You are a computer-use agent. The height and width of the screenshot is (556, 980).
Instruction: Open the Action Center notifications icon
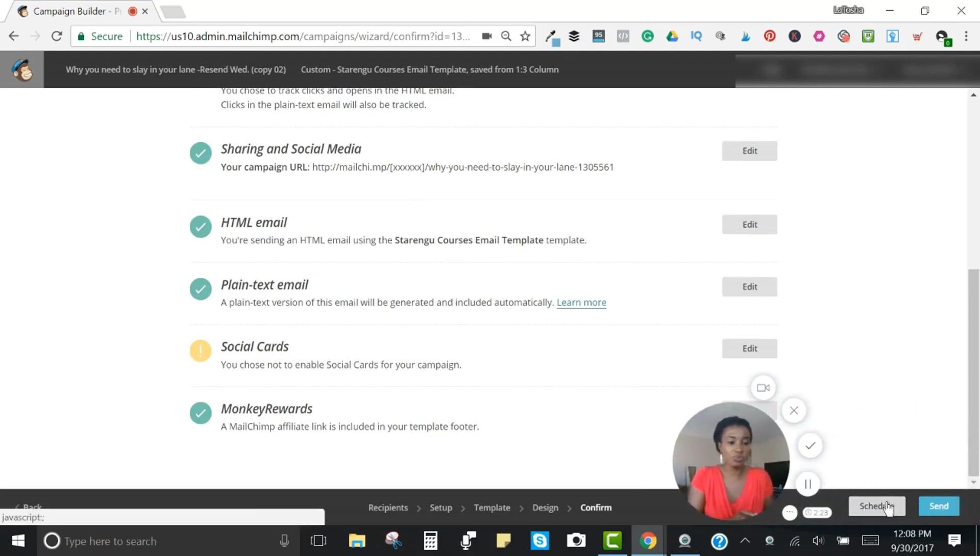pos(954,541)
